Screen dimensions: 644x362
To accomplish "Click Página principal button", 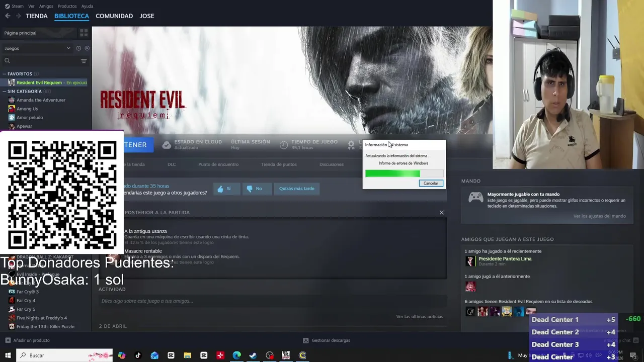I will (39, 33).
